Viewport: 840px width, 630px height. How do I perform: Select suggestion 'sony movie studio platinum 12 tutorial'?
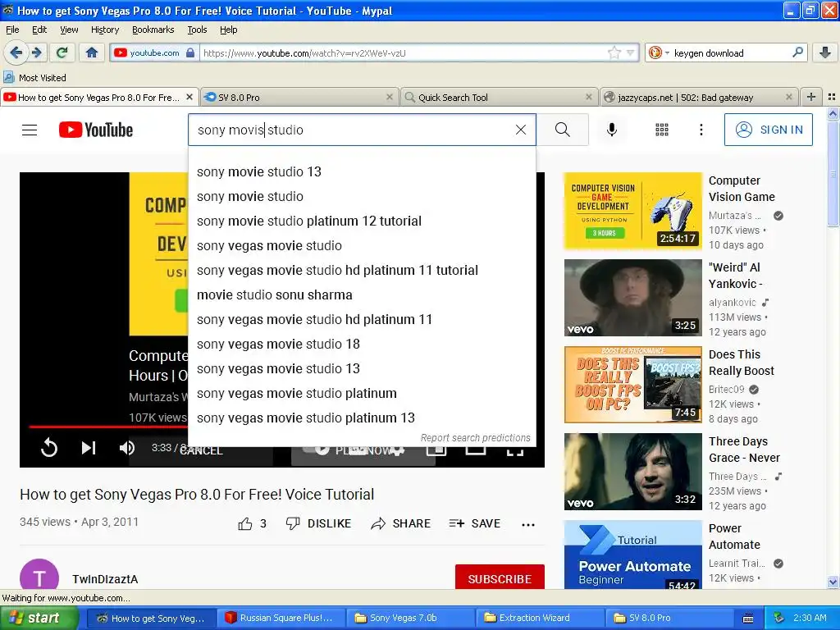coord(362,221)
